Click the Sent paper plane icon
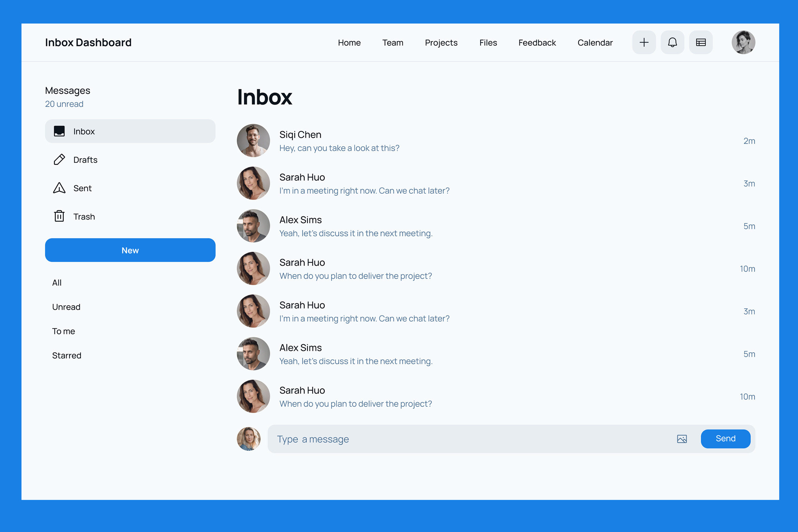The height and width of the screenshot is (532, 798). pyautogui.click(x=59, y=188)
